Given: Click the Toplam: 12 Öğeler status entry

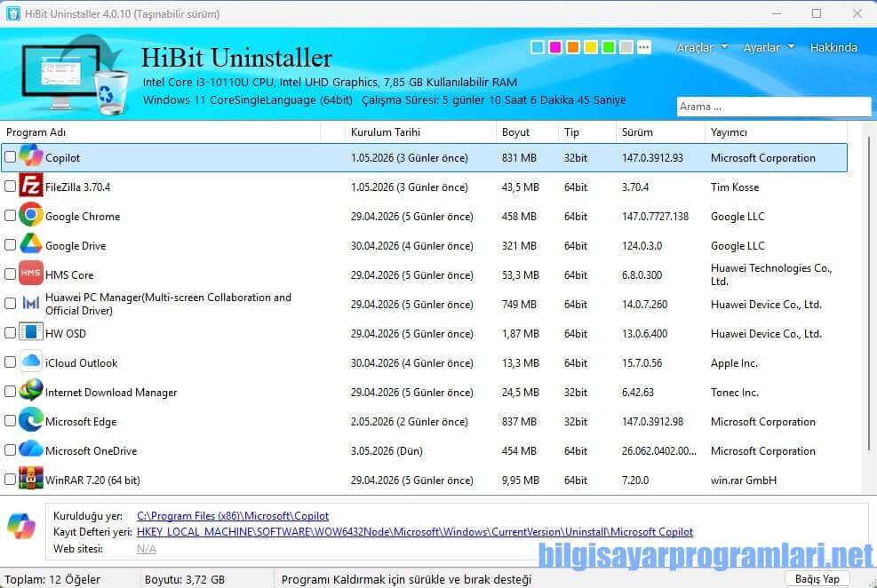Looking at the screenshot, I should tap(52, 580).
